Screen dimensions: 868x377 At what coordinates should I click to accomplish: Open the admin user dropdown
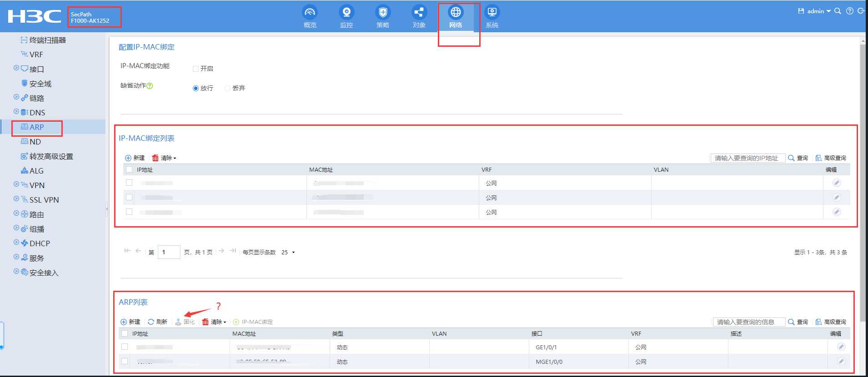click(819, 11)
